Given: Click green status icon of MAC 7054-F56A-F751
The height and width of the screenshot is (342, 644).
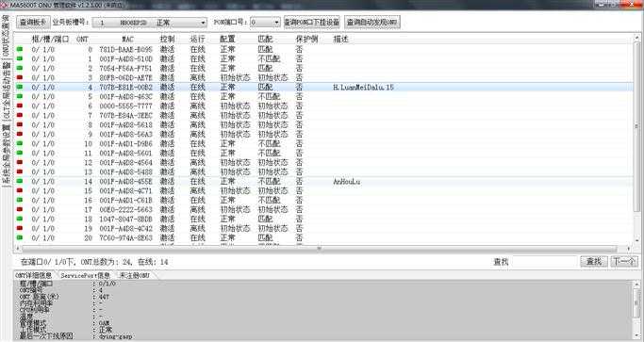Looking at the screenshot, I should [x=19, y=68].
